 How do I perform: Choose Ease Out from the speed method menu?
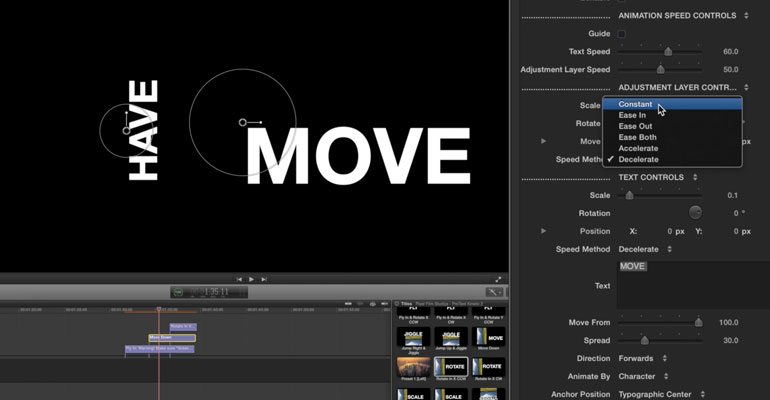pyautogui.click(x=672, y=126)
